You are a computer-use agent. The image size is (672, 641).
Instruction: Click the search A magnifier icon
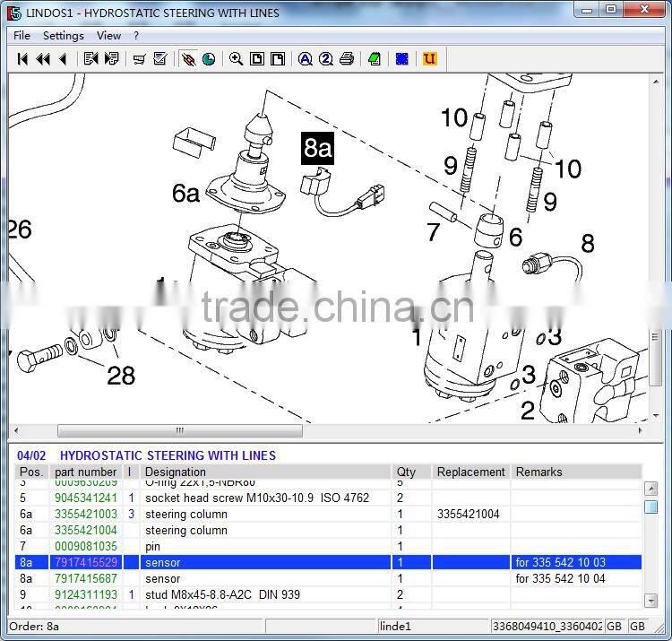pyautogui.click(x=306, y=59)
